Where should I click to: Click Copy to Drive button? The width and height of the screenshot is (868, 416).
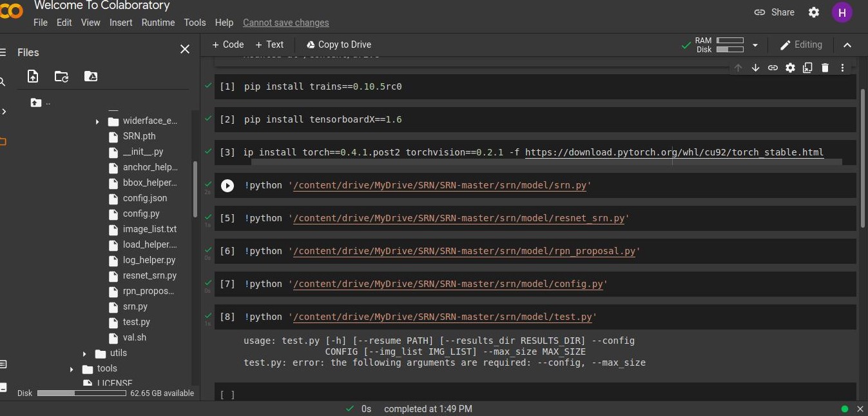click(338, 45)
